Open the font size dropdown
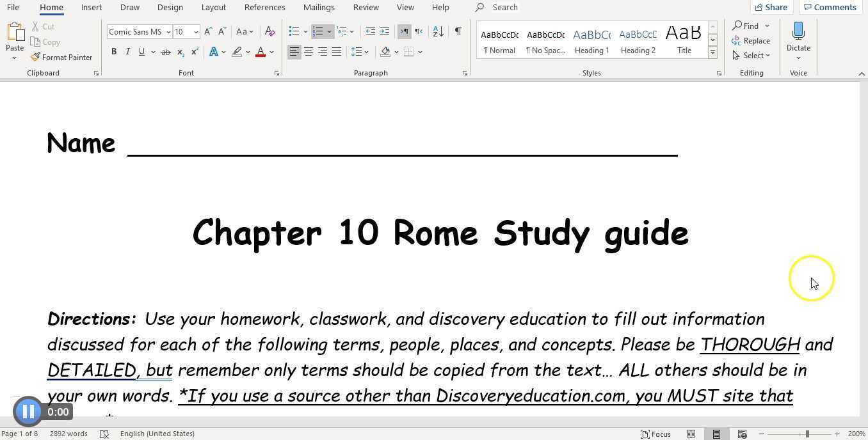Image resolution: width=868 pixels, height=440 pixels. (x=195, y=31)
